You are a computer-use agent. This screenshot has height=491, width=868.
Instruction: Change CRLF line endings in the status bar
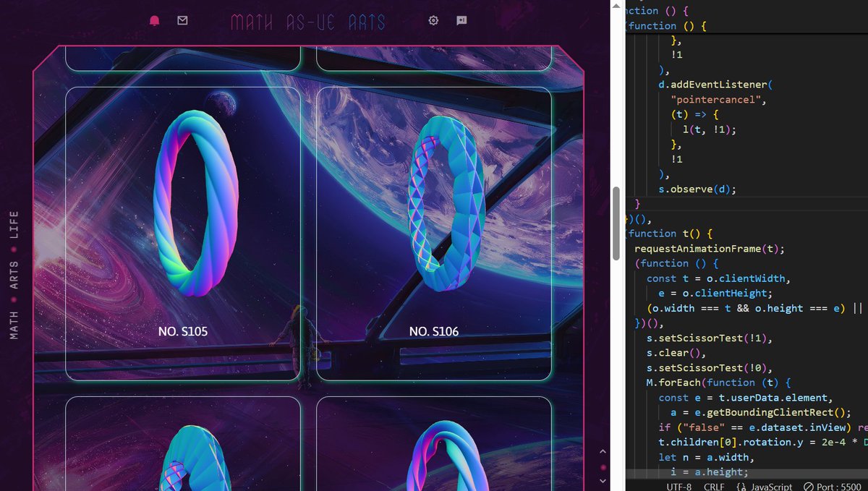(x=714, y=487)
